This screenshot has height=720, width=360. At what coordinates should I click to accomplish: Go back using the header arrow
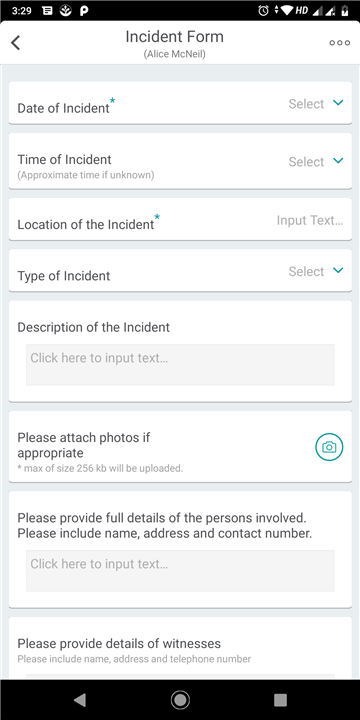pyautogui.click(x=16, y=43)
